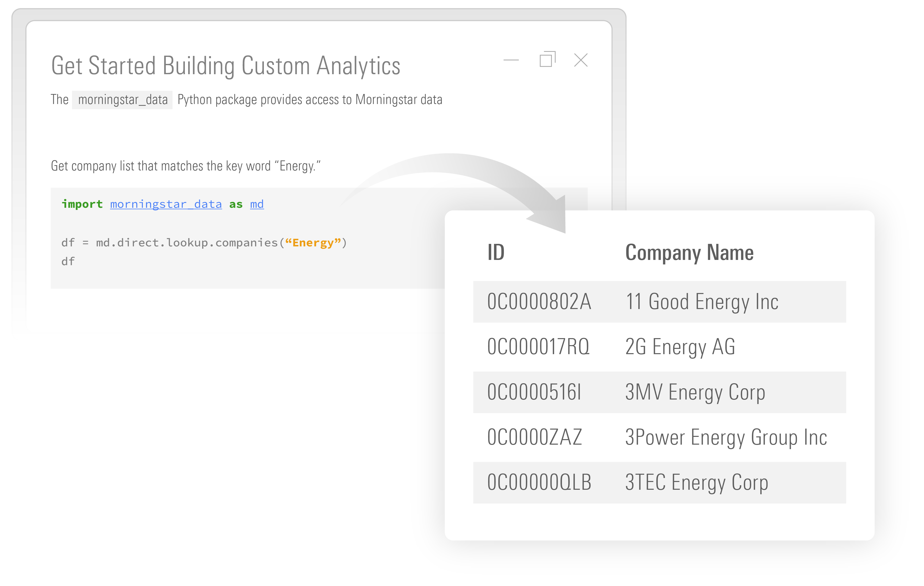Click the ID 0C00000QLB cell
Screen dimensions: 924x586
click(x=539, y=482)
